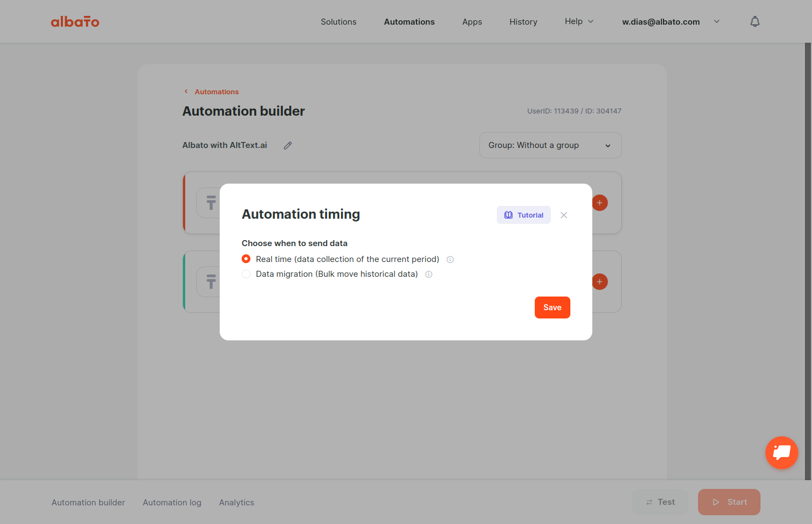
Task: Click the page vertical scrollbar
Action: [808, 261]
